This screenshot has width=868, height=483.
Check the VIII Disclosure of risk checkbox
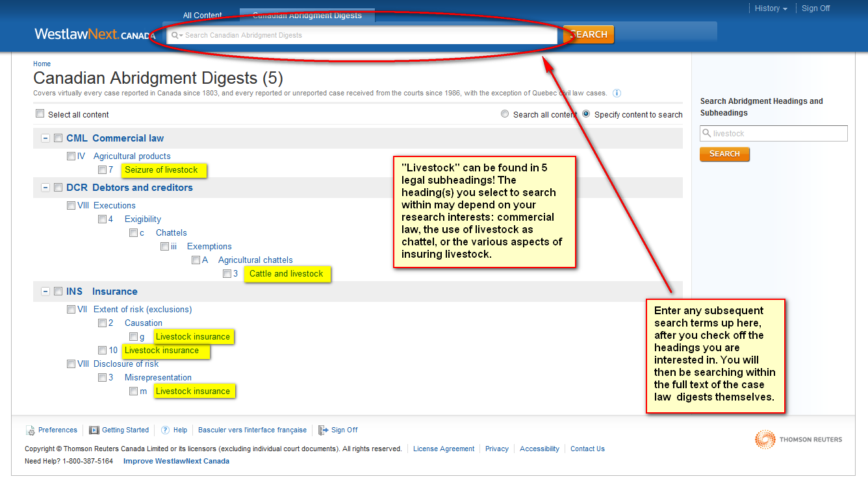(x=71, y=364)
